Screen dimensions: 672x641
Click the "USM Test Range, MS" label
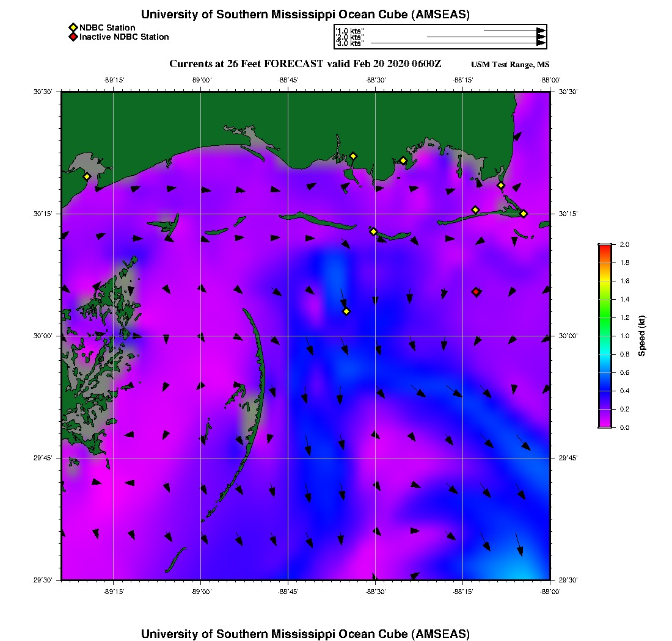510,65
